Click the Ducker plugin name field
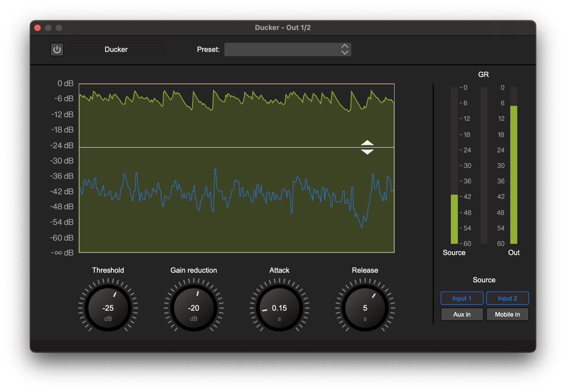 [116, 49]
